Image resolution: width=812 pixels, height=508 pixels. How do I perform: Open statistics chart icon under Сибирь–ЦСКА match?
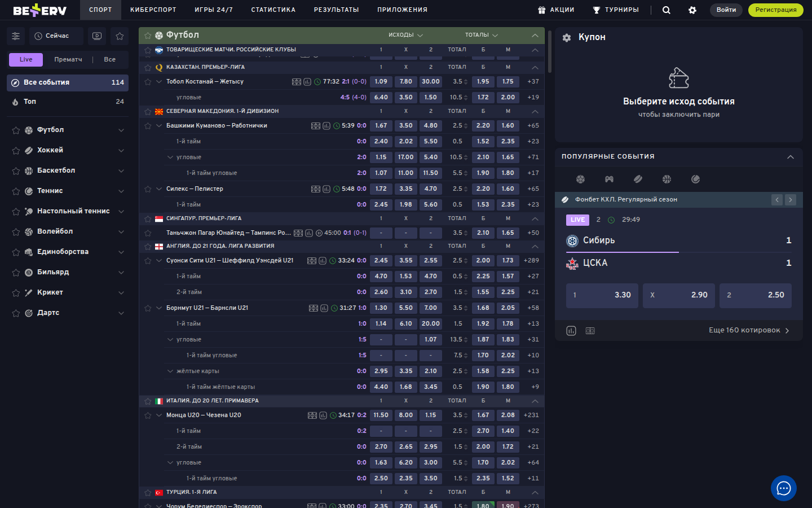pyautogui.click(x=571, y=331)
